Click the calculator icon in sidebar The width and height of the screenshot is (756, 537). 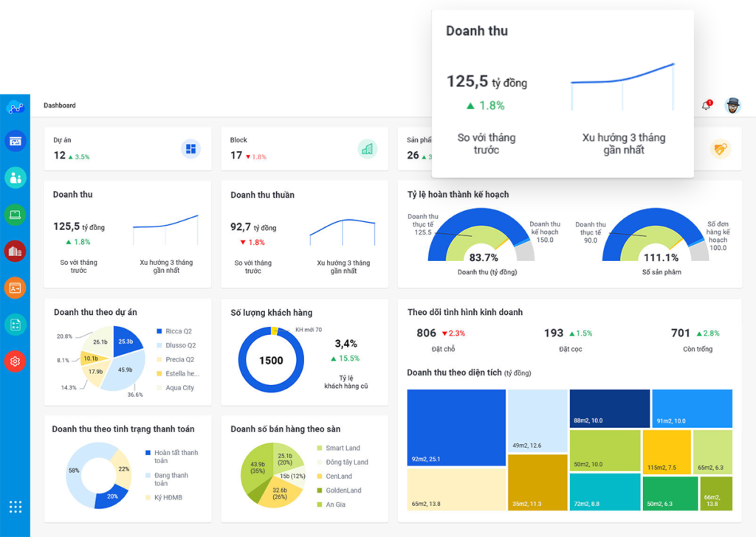[x=15, y=325]
